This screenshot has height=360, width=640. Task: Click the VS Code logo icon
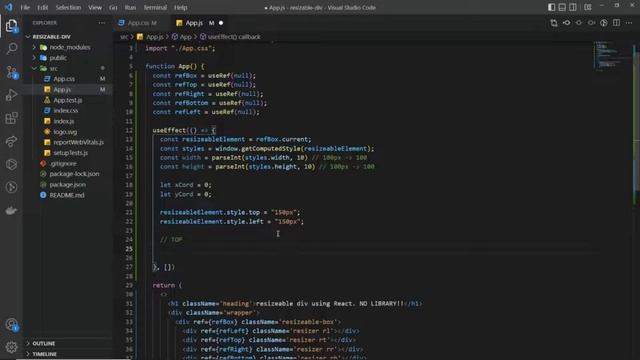9,7
